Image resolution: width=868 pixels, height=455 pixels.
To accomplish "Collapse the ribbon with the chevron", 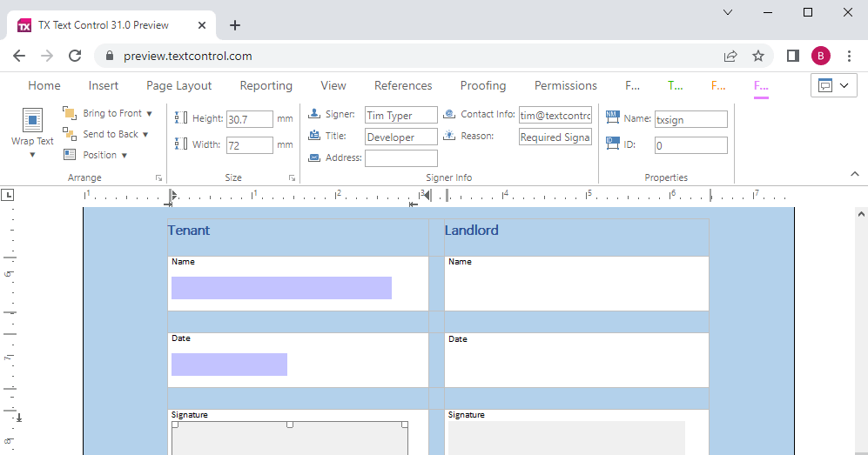I will (854, 175).
